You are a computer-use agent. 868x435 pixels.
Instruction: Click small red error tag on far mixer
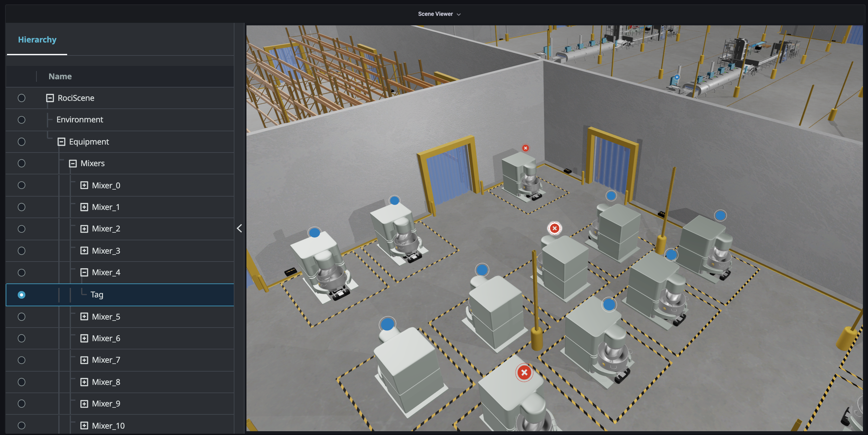[x=525, y=148]
